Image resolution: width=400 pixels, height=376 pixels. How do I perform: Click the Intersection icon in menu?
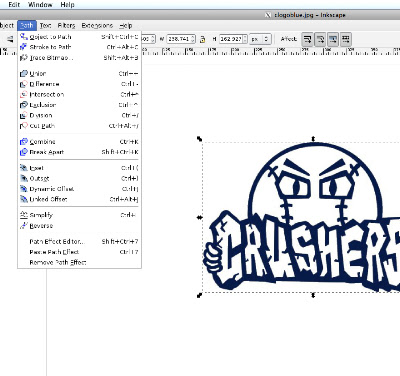coord(24,94)
